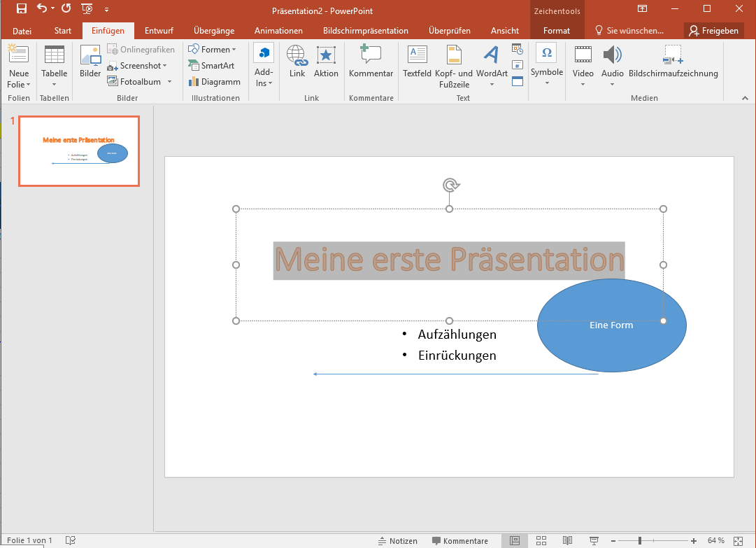Click the Save icon in quick access toolbar
Image resolution: width=756 pixels, height=548 pixels.
pos(21,9)
